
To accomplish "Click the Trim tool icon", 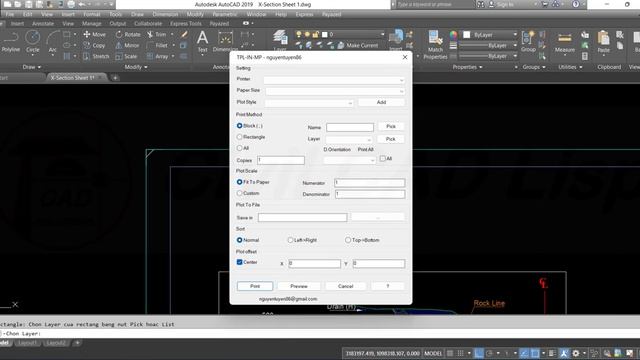I will (157, 34).
